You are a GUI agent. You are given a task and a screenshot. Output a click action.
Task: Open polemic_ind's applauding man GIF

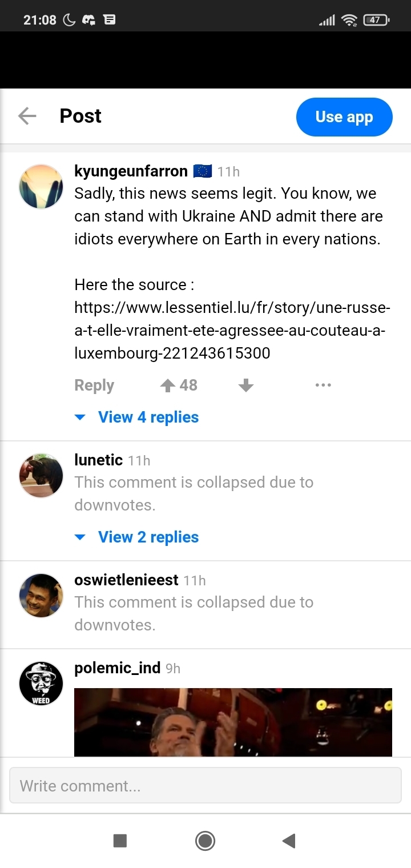pos(233,722)
